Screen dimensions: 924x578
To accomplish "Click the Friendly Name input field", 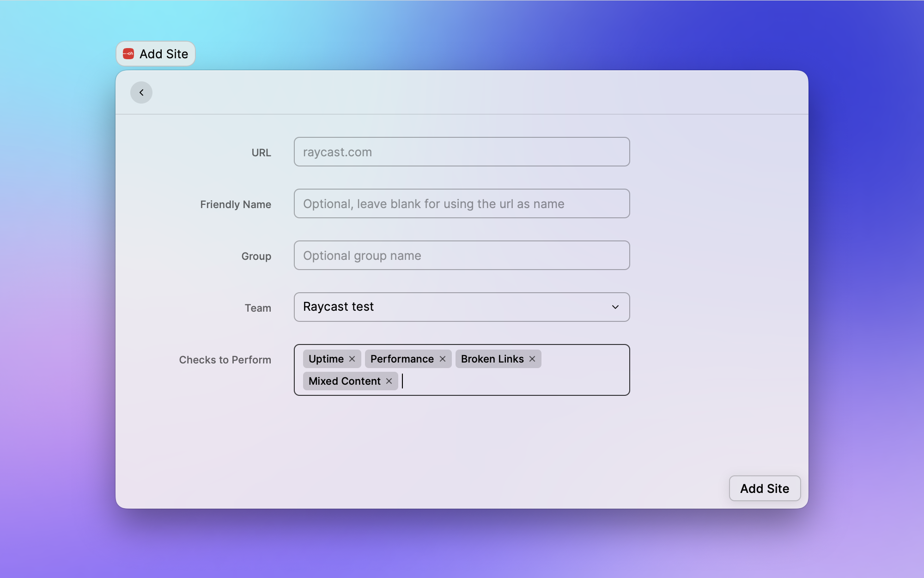I will click(462, 203).
